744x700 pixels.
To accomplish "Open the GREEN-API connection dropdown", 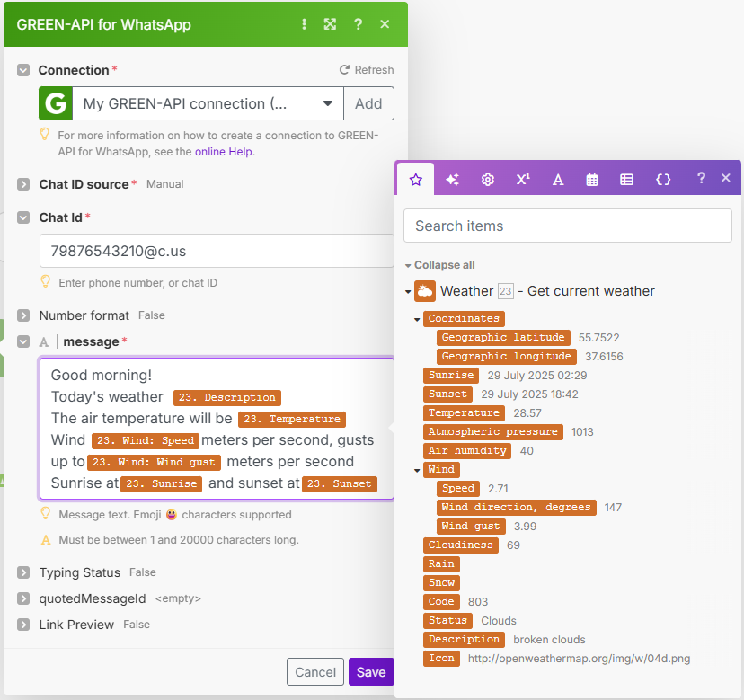I will coord(328,103).
